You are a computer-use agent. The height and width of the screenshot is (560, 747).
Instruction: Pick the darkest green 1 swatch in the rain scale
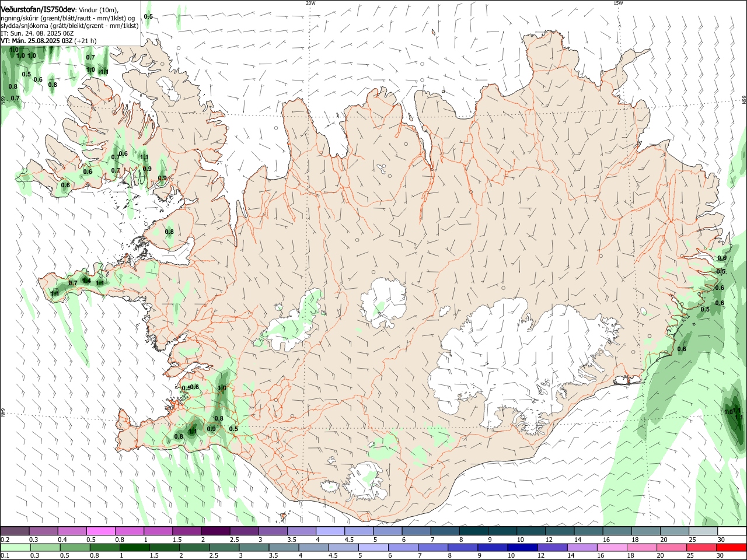tap(134, 548)
